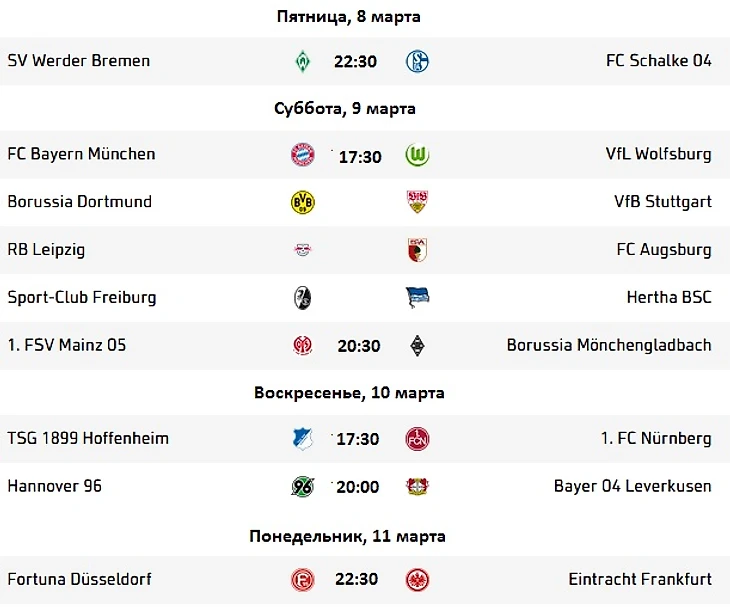Click the Werder Bremen club crest
Screen dimensions: 730x607
pyautogui.click(x=303, y=61)
